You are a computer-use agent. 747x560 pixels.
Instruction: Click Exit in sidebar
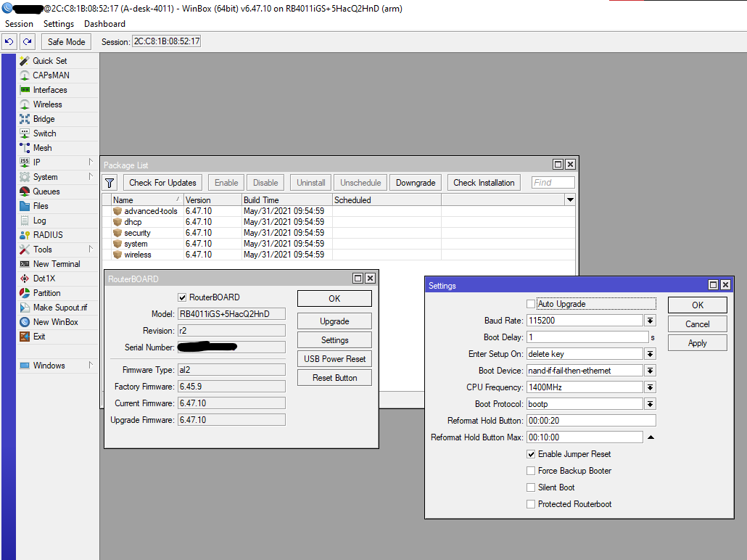[x=57, y=337]
